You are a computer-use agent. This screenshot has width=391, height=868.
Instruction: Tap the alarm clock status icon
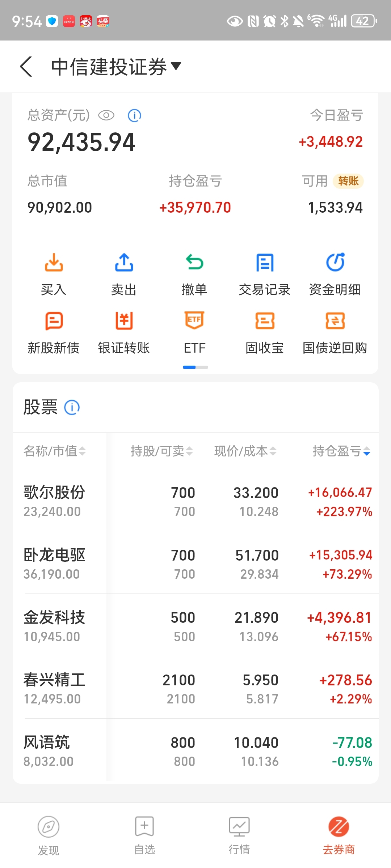click(x=270, y=21)
